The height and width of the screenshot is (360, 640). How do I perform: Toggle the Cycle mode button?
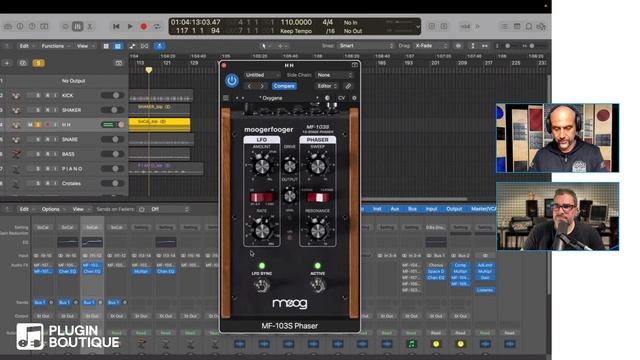[157, 27]
